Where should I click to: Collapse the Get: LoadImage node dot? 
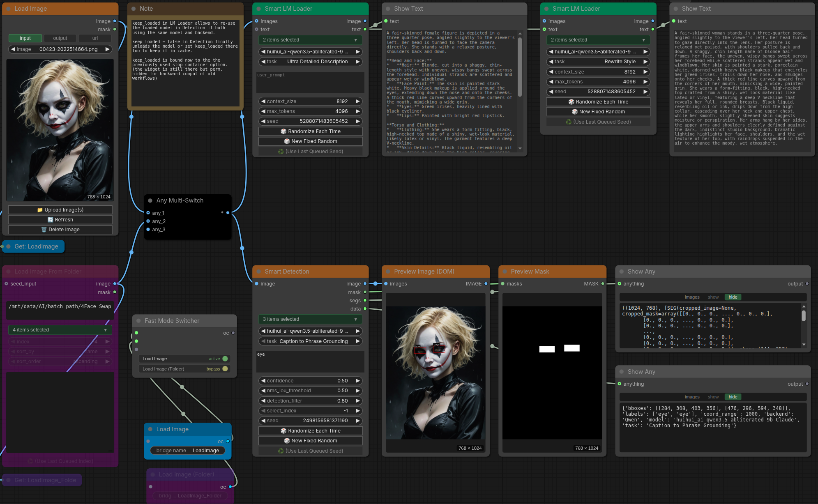coord(9,246)
